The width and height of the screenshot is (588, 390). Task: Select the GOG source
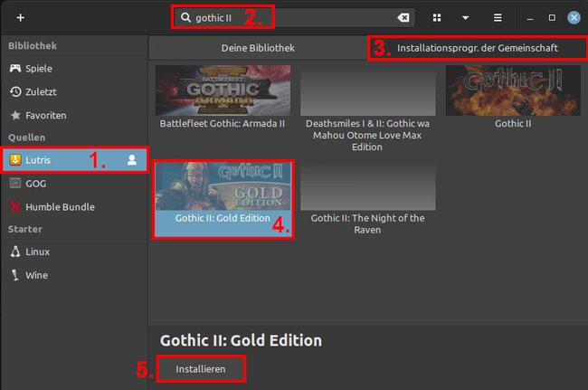coord(74,184)
